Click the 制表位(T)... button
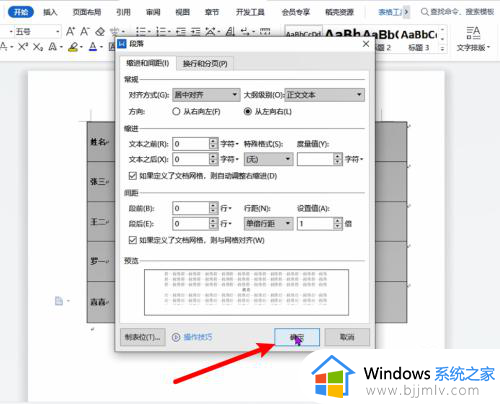The image size is (500, 404). pos(143,337)
